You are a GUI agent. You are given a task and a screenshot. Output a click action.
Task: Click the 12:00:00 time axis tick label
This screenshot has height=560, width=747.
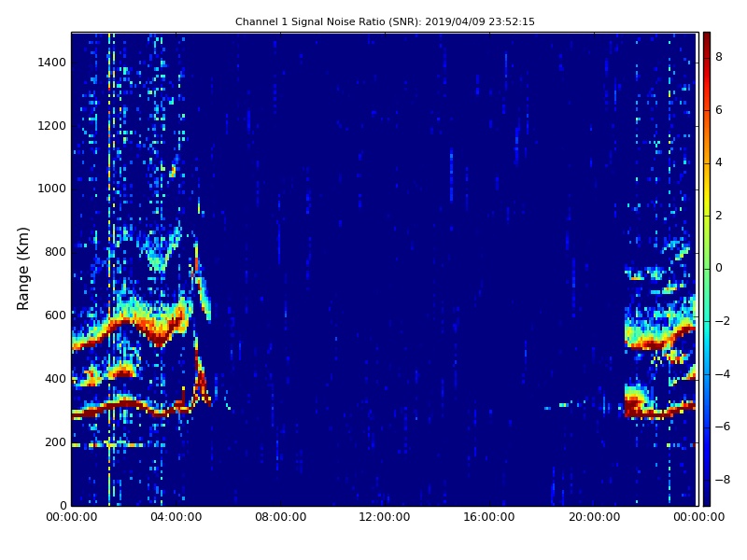click(385, 517)
